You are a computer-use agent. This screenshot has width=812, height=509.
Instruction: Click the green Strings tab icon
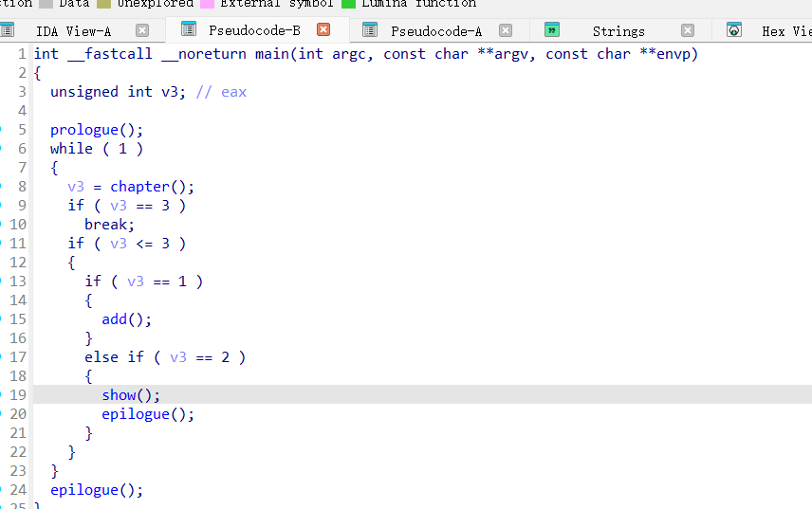click(x=552, y=30)
